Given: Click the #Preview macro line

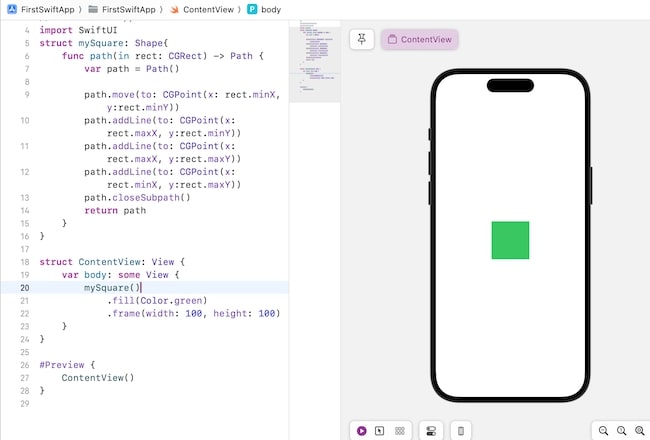Looking at the screenshot, I should point(68,365).
